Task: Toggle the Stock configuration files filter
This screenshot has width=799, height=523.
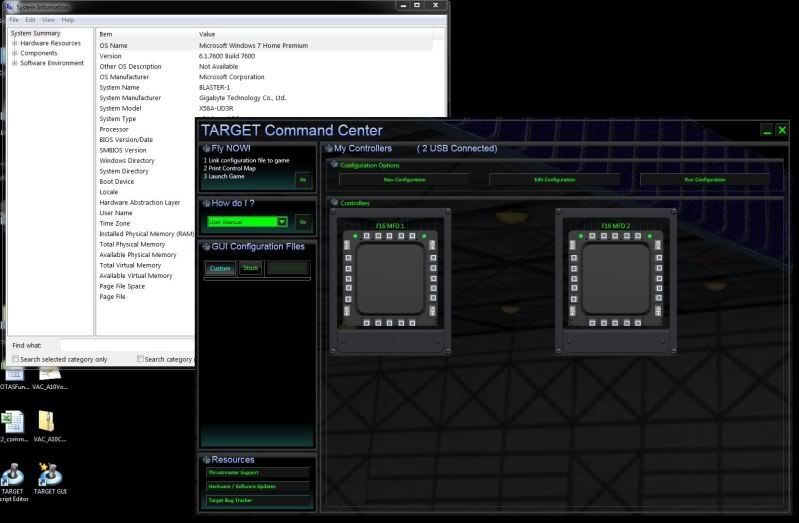Action: (250, 268)
